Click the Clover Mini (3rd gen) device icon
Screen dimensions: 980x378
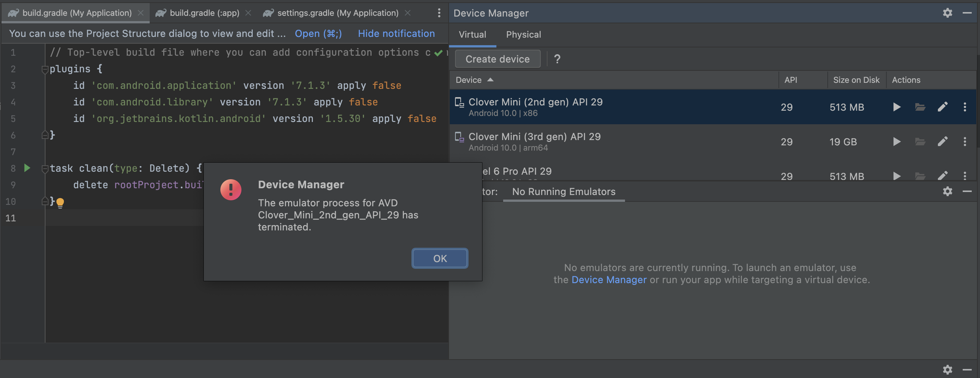[x=460, y=137]
